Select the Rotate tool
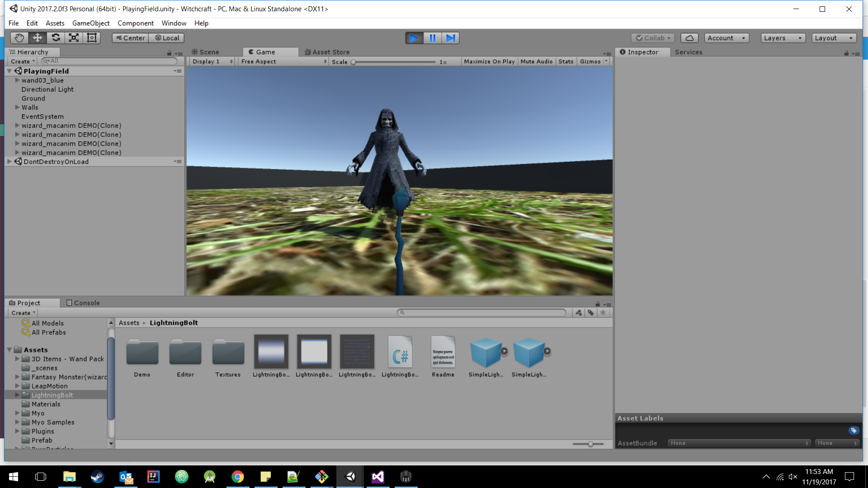The image size is (868, 488). pos(56,38)
